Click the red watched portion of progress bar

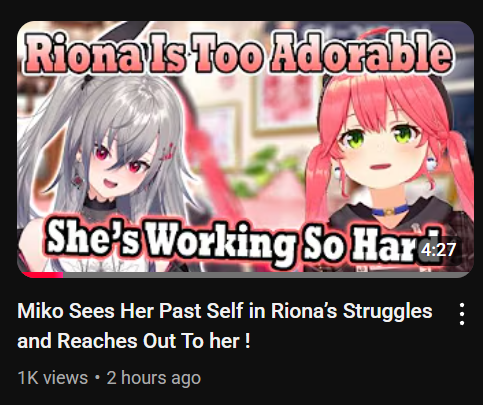coord(42,275)
